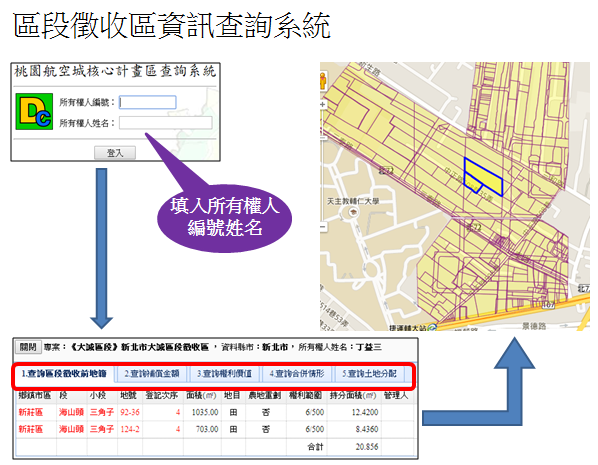Viewport: 598px width, 465px height.
Task: Focus the 所有權人編號 input field
Action: [x=148, y=102]
